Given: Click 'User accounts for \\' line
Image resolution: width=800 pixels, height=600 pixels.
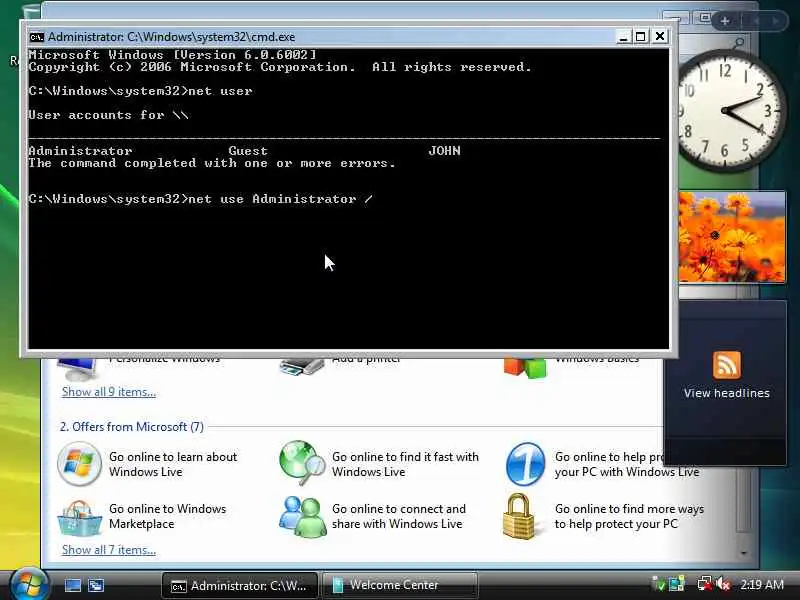Looking at the screenshot, I should 108,115.
